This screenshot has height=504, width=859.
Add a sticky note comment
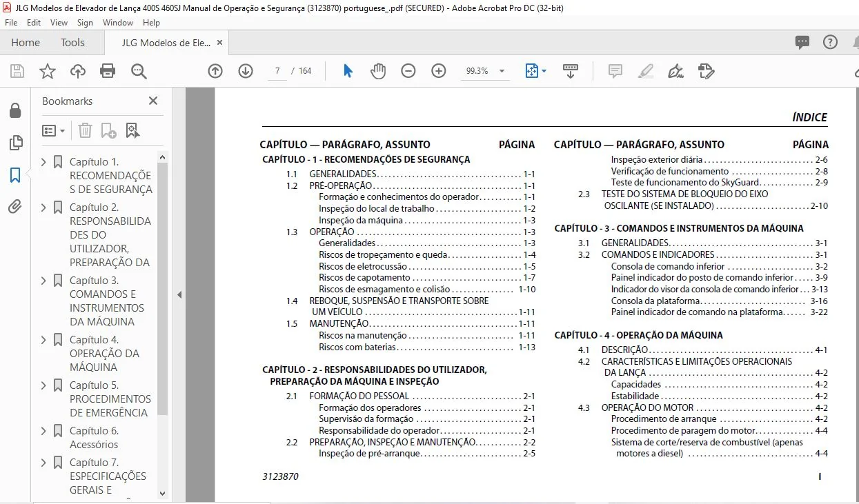[615, 71]
